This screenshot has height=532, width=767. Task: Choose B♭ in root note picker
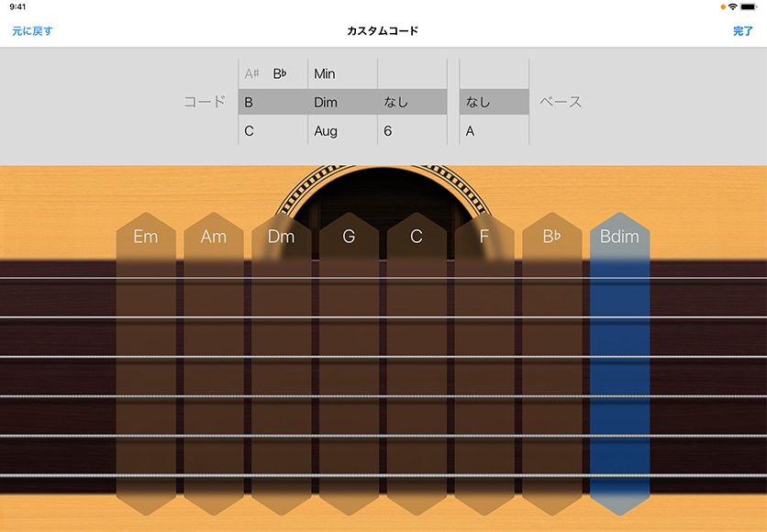click(281, 73)
